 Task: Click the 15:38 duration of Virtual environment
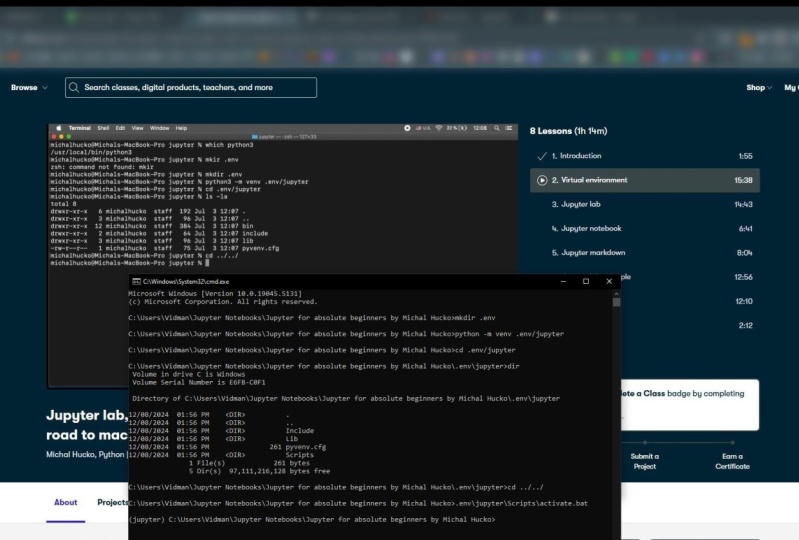tap(743, 180)
